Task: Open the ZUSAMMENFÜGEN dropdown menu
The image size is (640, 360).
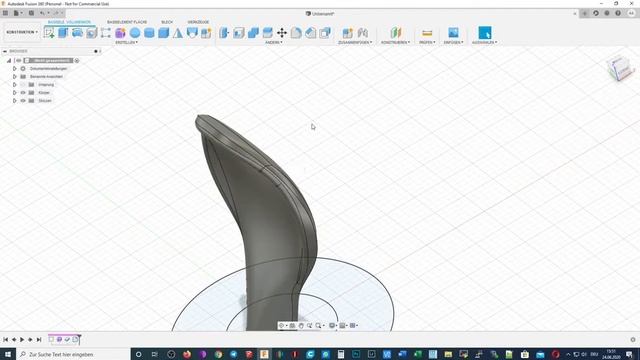Action: tap(355, 42)
